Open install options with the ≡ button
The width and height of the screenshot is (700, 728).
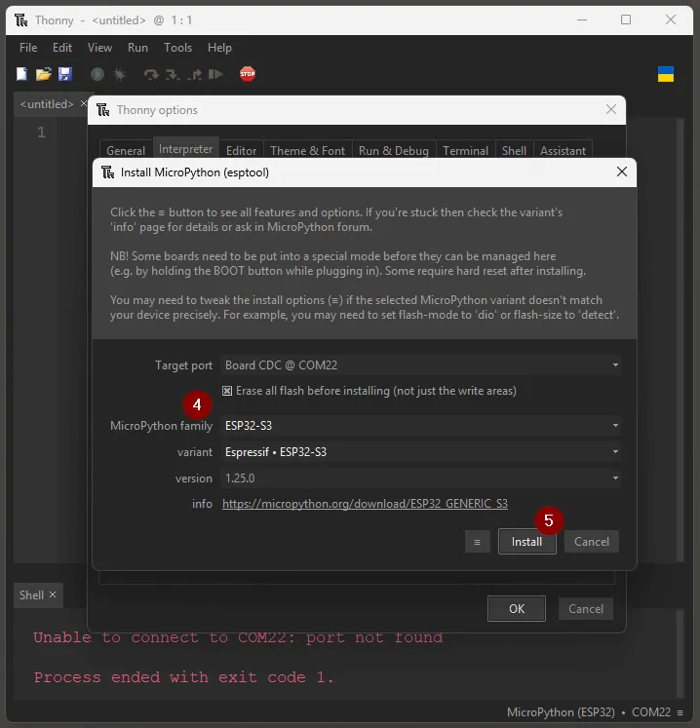pos(477,542)
